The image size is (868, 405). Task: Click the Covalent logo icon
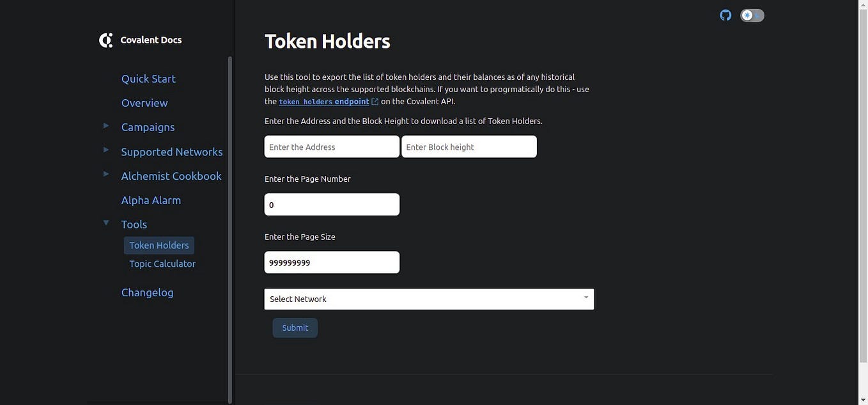click(x=106, y=40)
